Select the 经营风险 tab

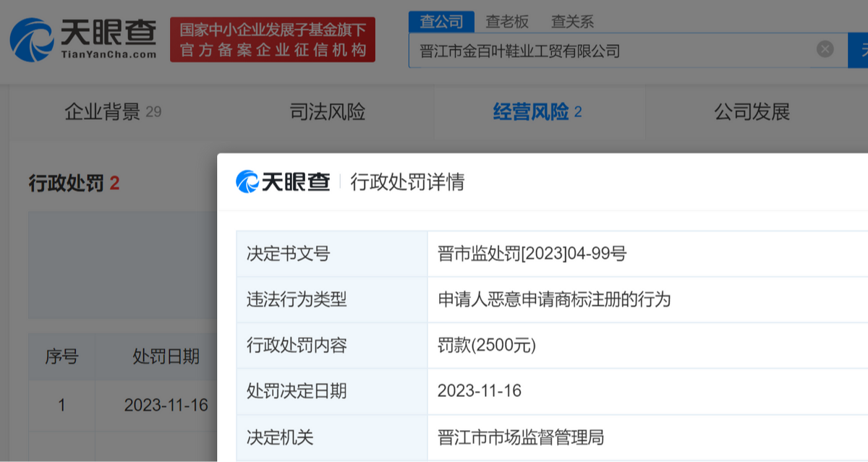click(x=537, y=112)
